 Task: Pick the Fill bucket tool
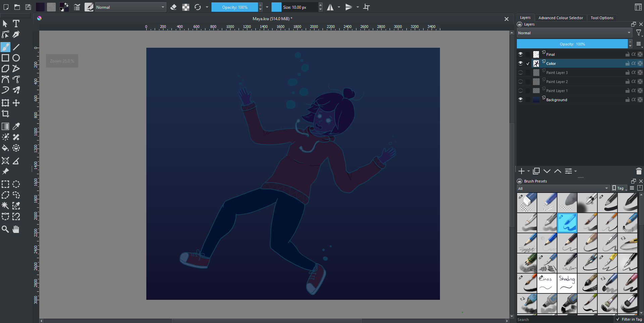tap(5, 148)
